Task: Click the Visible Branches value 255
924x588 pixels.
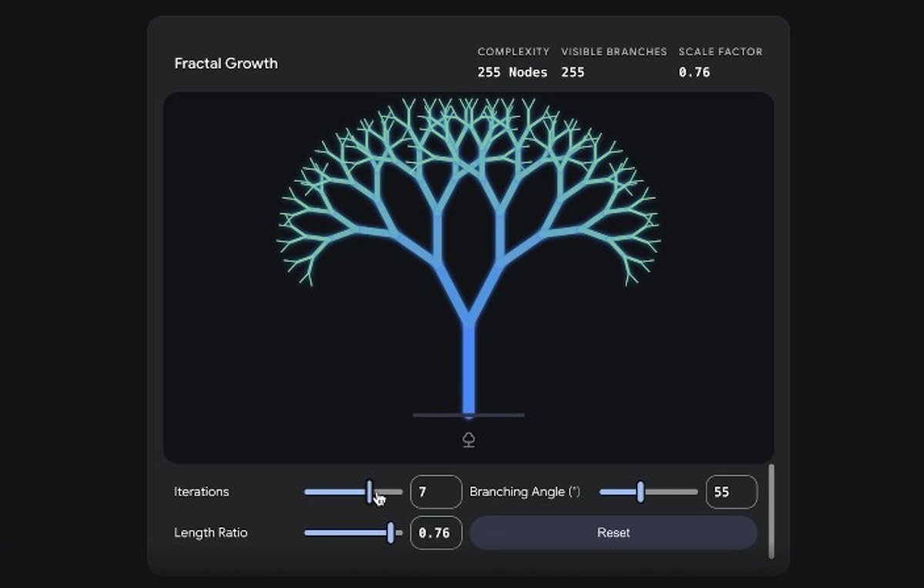Action: click(573, 72)
